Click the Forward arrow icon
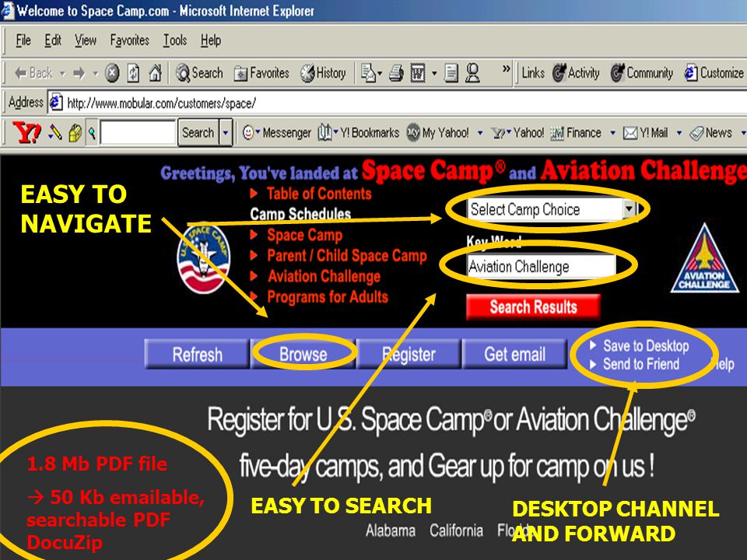The height and width of the screenshot is (560, 747). (79, 73)
